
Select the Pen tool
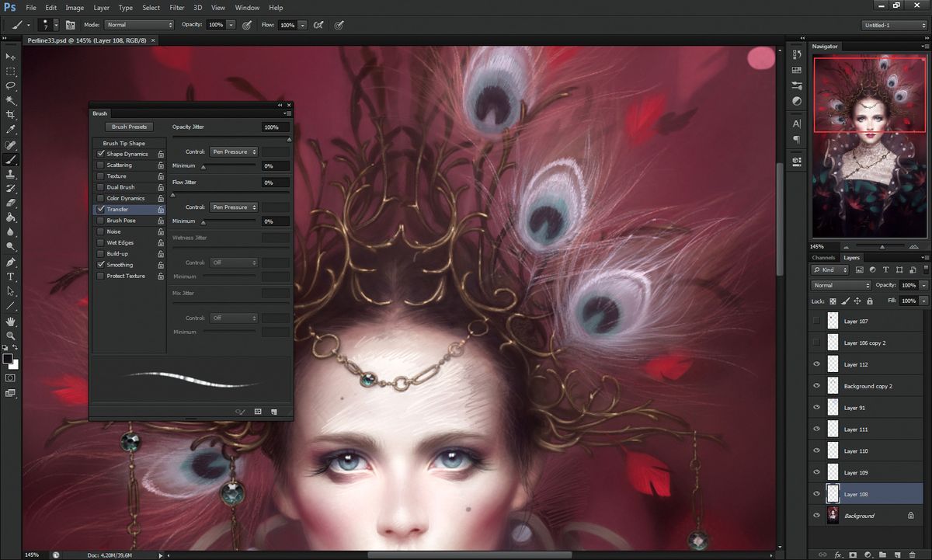click(x=11, y=262)
